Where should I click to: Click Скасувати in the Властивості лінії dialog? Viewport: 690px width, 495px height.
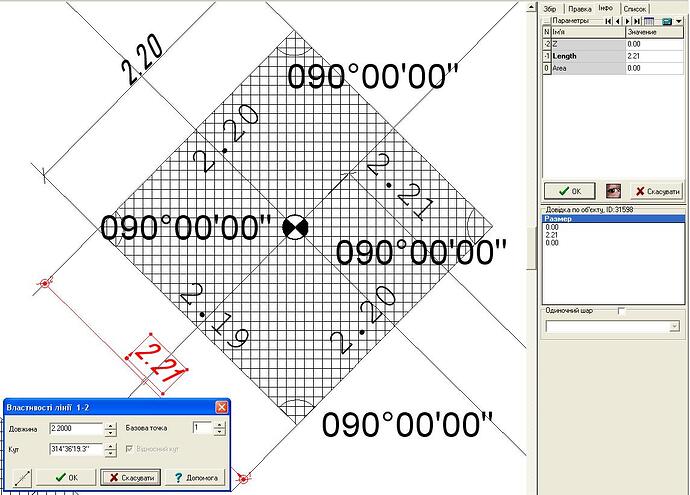tap(131, 477)
